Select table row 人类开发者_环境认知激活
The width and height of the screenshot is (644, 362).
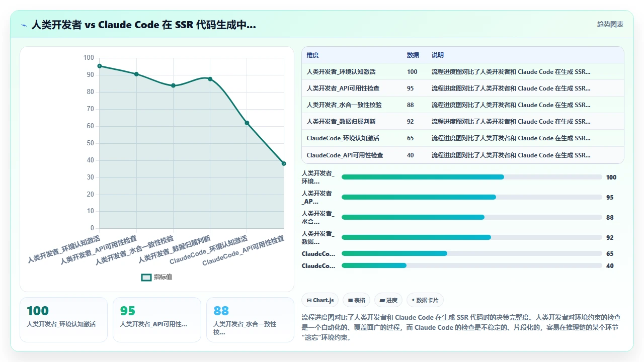click(462, 72)
